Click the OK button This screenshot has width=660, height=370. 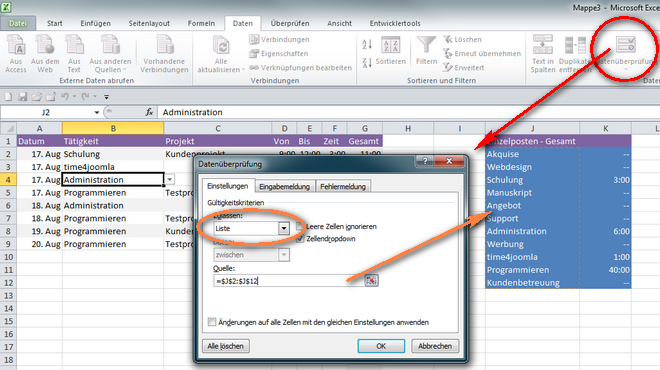click(381, 346)
